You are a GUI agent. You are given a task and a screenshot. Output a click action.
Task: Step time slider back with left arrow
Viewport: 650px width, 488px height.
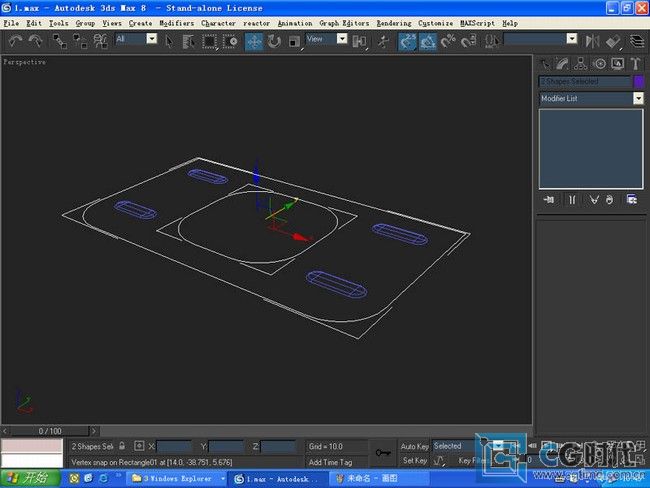(5, 431)
